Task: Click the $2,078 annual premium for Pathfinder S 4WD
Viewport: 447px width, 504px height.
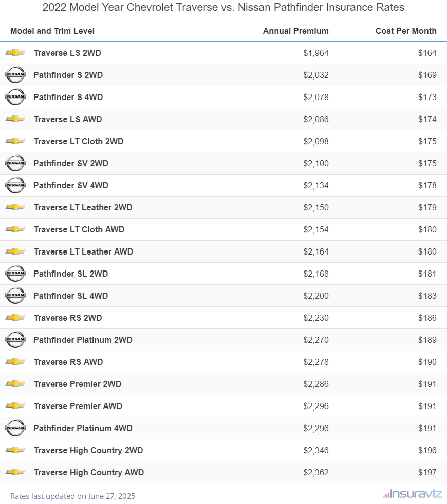Action: pyautogui.click(x=316, y=97)
